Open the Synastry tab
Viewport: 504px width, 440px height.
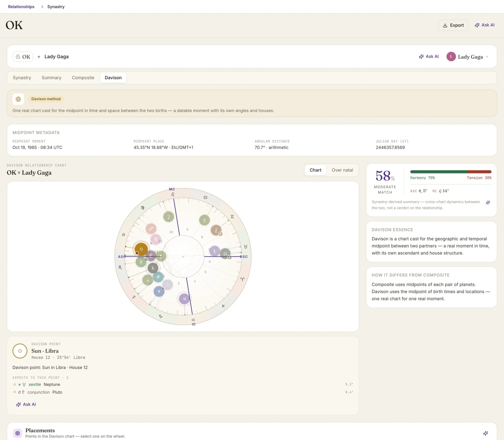[22, 78]
